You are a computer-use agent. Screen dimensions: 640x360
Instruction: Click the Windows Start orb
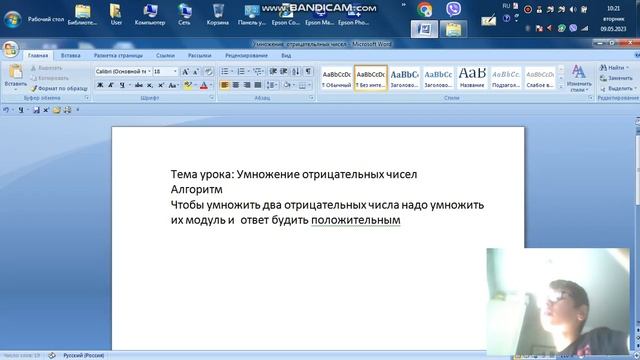(x=12, y=19)
